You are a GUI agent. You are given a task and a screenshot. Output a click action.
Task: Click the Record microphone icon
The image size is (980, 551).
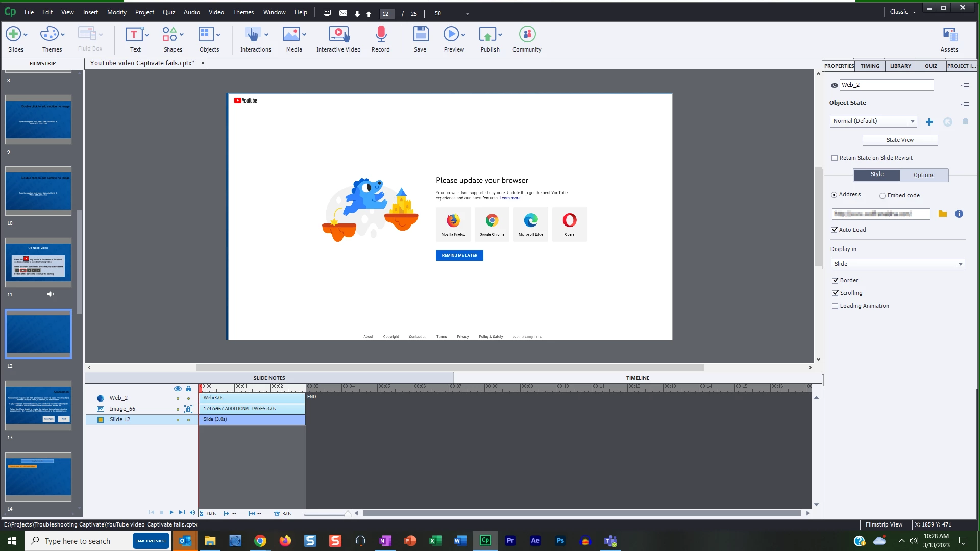pyautogui.click(x=380, y=35)
